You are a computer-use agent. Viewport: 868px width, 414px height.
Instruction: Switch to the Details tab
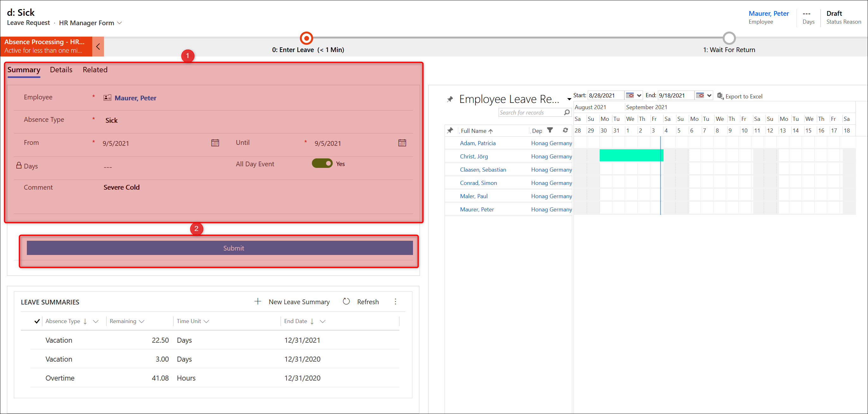tap(61, 70)
